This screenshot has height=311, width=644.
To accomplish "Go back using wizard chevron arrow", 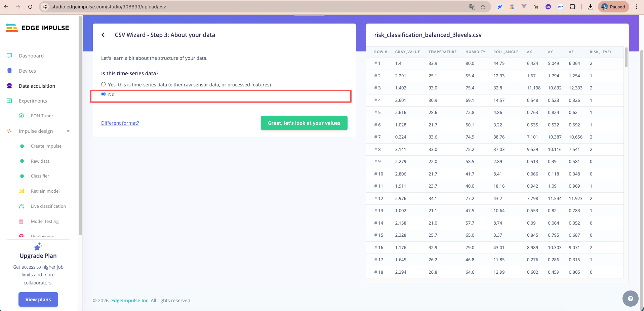I will click(103, 35).
